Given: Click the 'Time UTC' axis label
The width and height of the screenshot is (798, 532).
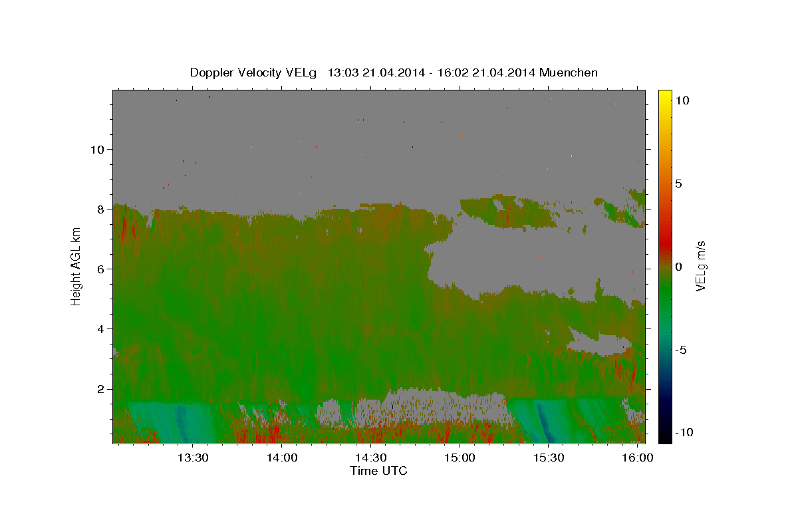Looking at the screenshot, I should pos(378,471).
